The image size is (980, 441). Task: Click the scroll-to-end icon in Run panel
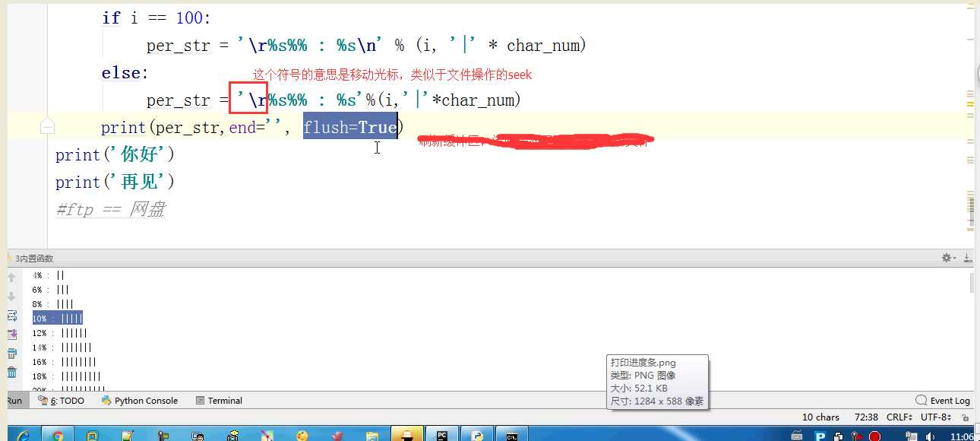pos(11,335)
